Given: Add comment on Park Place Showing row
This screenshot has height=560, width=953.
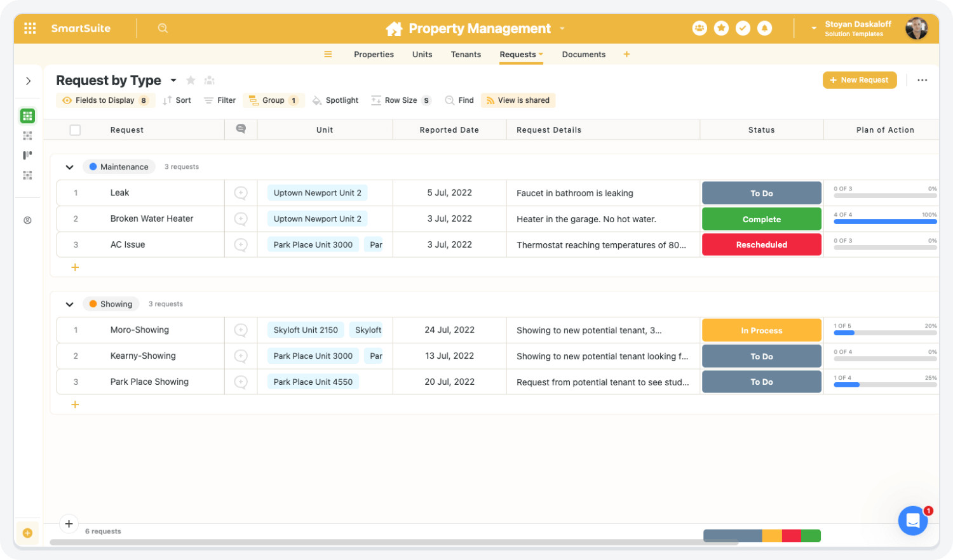Looking at the screenshot, I should coord(241,382).
